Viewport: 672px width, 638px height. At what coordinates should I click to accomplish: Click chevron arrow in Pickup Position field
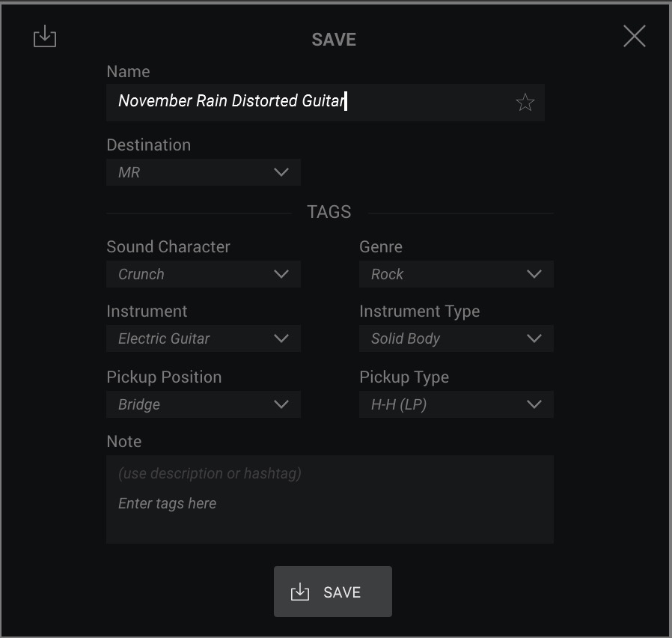[x=281, y=404]
